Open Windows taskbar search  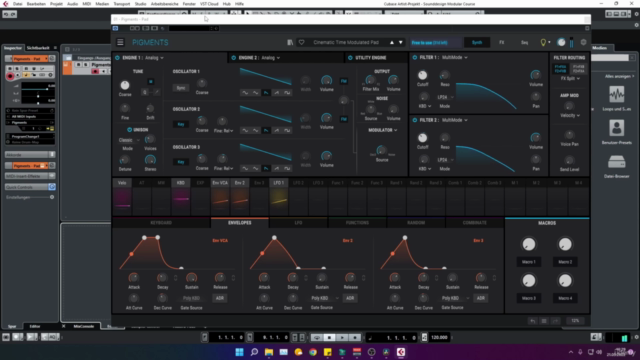click(x=254, y=352)
